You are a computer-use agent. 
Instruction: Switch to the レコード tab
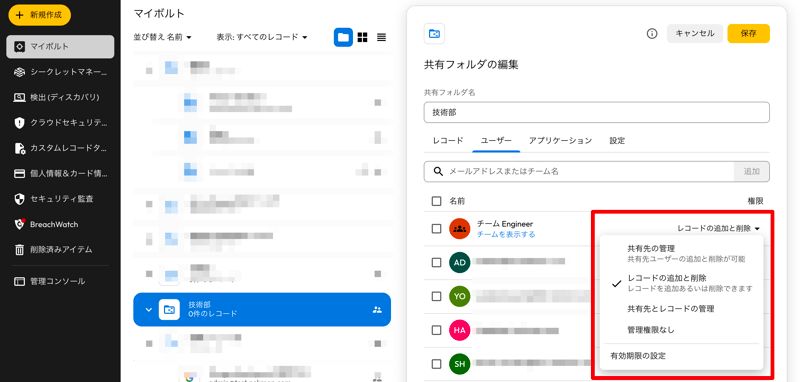pos(448,141)
